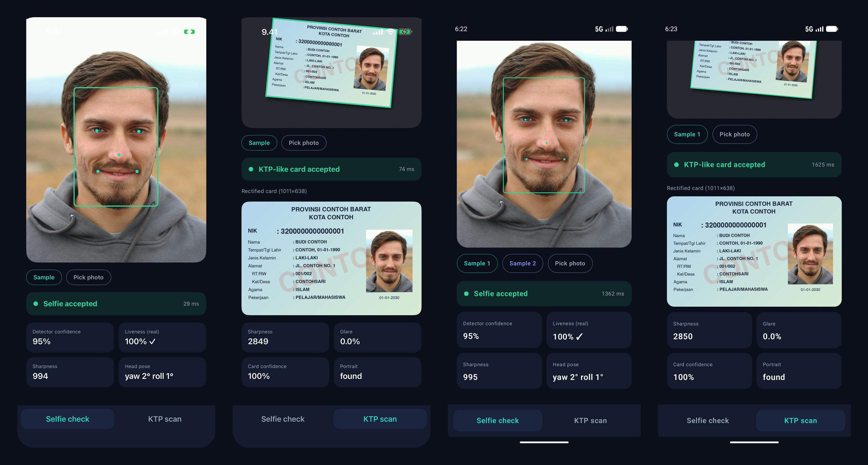Screen dimensions: 868x465
Task: Load Sample button above 74 ms KTP banner
Action: (259, 143)
